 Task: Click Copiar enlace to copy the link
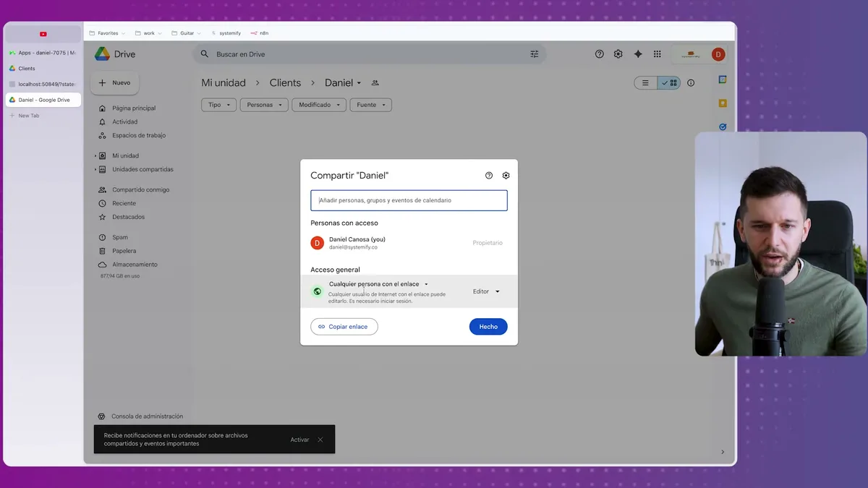[344, 326]
